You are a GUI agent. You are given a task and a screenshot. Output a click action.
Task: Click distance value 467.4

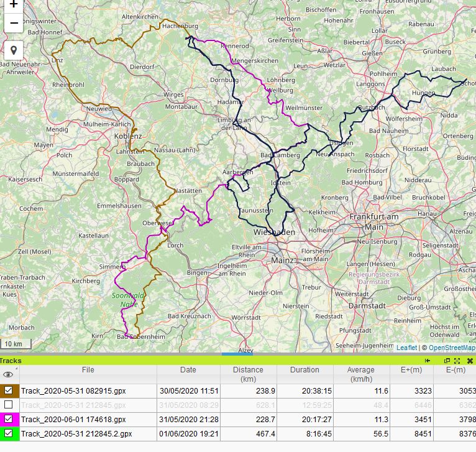point(265,433)
